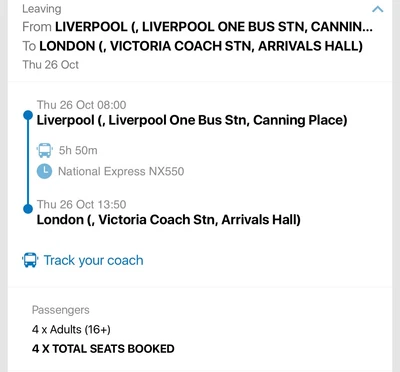The height and width of the screenshot is (372, 400).
Task: Click the Thu 26 Oct 08:00 departure time
Action: click(81, 105)
